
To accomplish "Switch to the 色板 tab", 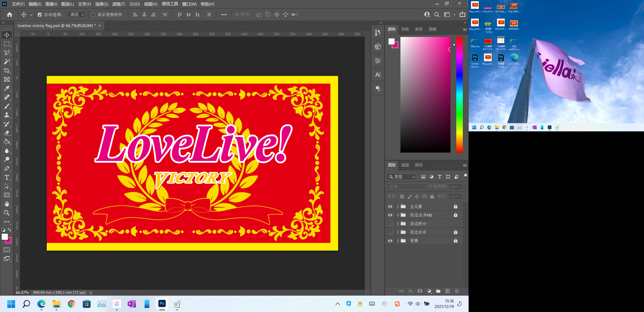I will point(405,29).
